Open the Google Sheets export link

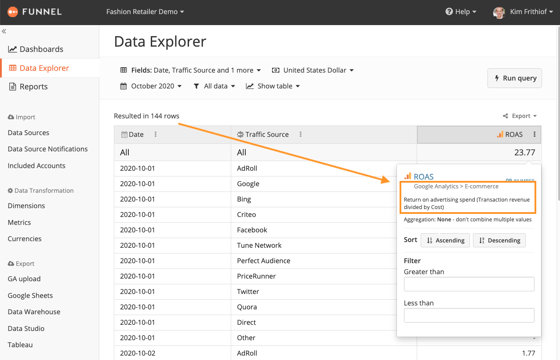[x=30, y=295]
